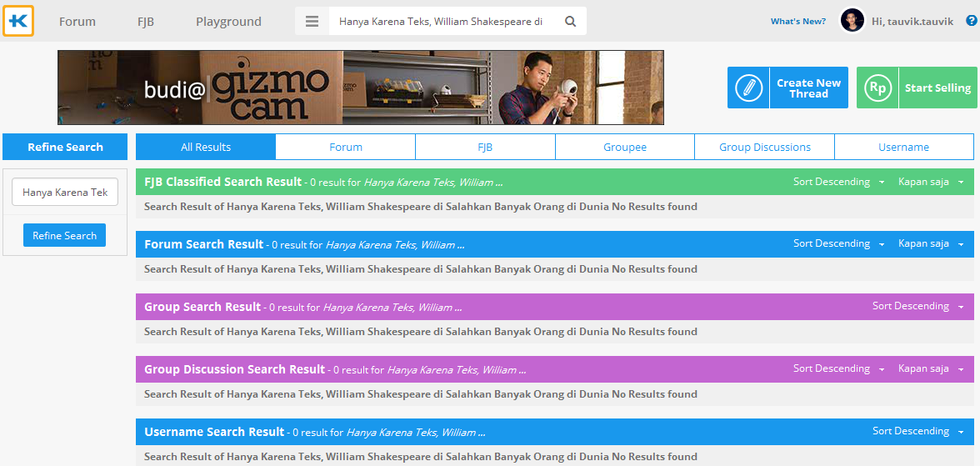Image resolution: width=980 pixels, height=466 pixels.
Task: Open the blue help question icon
Action: (971, 21)
